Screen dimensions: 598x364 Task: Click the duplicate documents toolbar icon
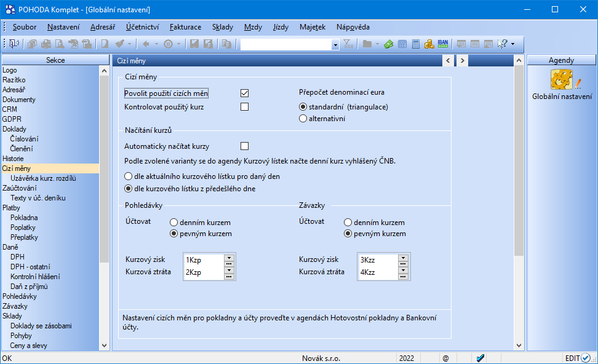pos(227,44)
